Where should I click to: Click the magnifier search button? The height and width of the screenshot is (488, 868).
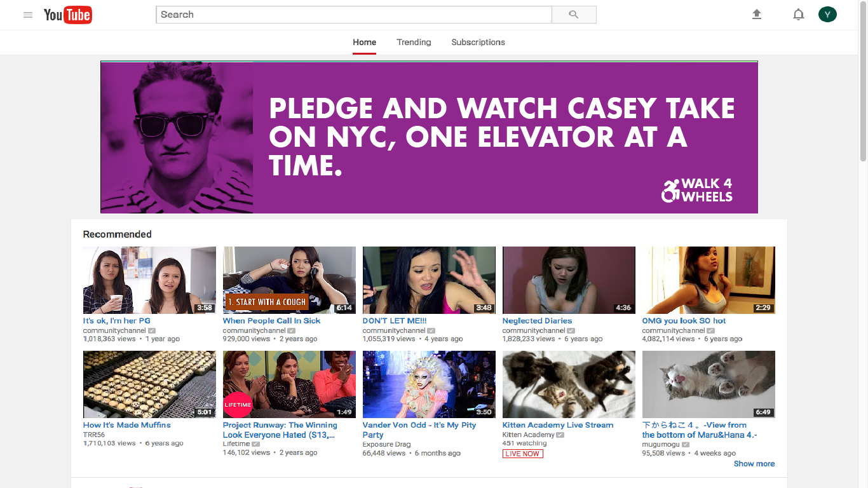click(x=574, y=15)
